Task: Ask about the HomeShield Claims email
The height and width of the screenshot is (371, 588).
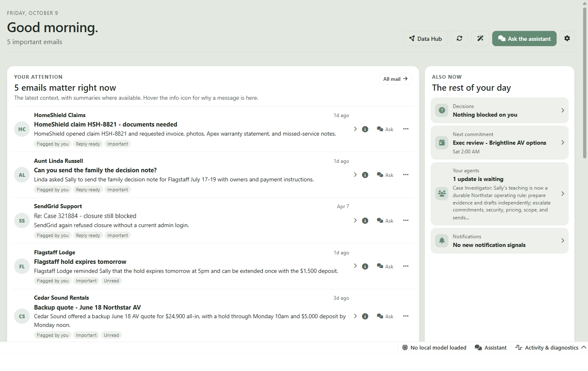Action: tap(385, 129)
